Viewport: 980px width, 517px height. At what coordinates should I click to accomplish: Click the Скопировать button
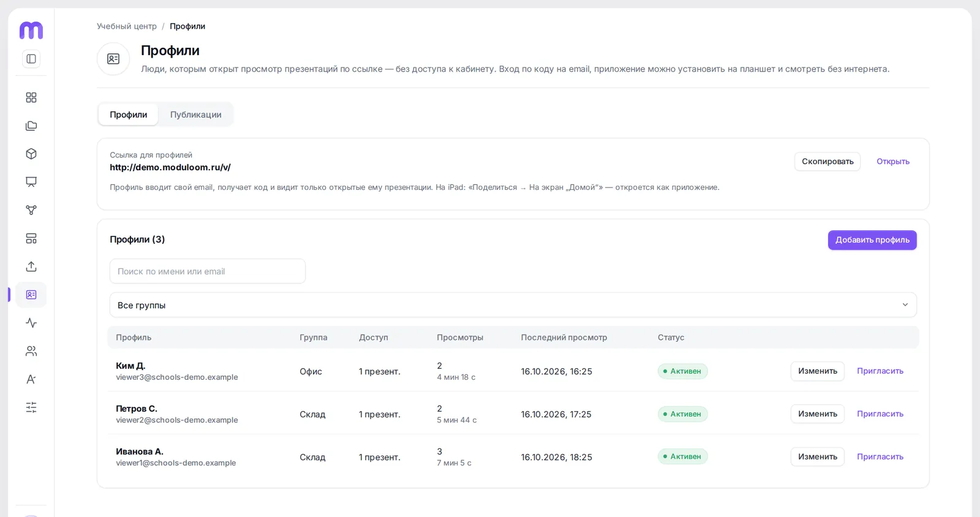coord(827,162)
